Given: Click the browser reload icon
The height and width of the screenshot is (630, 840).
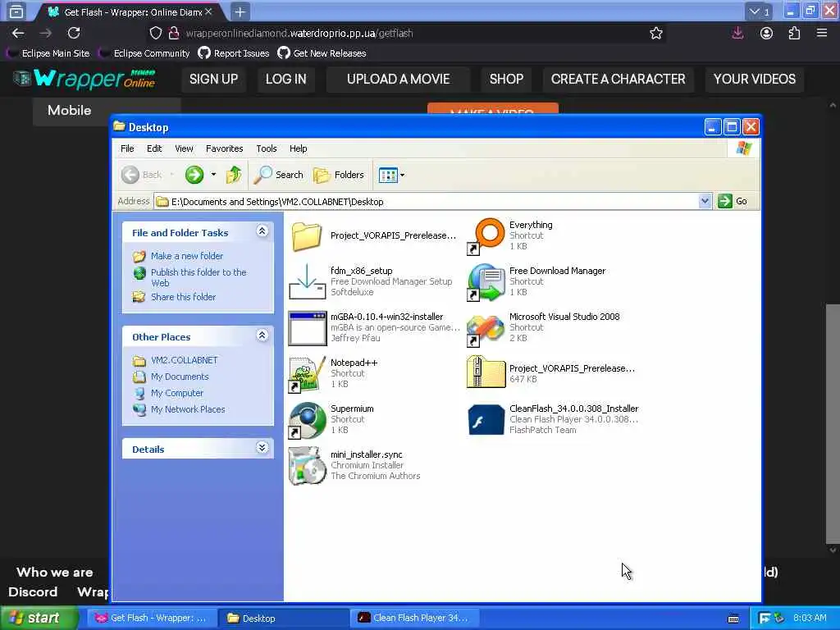Looking at the screenshot, I should click(74, 33).
